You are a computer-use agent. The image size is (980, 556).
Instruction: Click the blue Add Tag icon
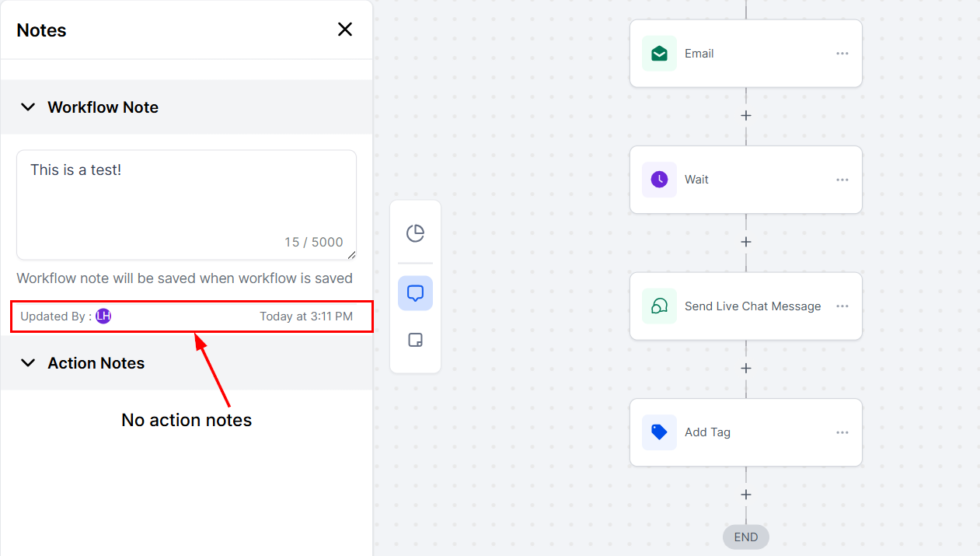(659, 432)
